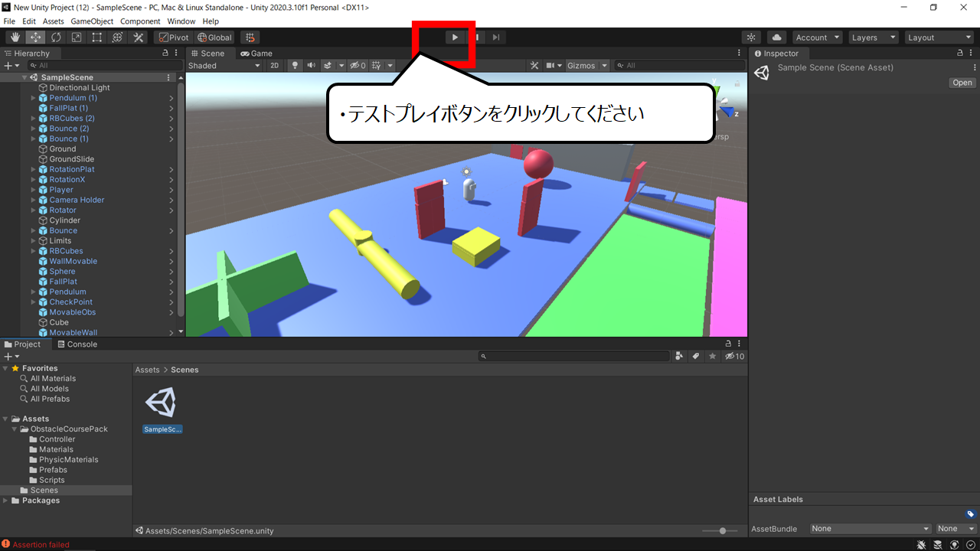Screen dimensions: 980x551
Task: Open the GameObject menu
Action: 90,21
